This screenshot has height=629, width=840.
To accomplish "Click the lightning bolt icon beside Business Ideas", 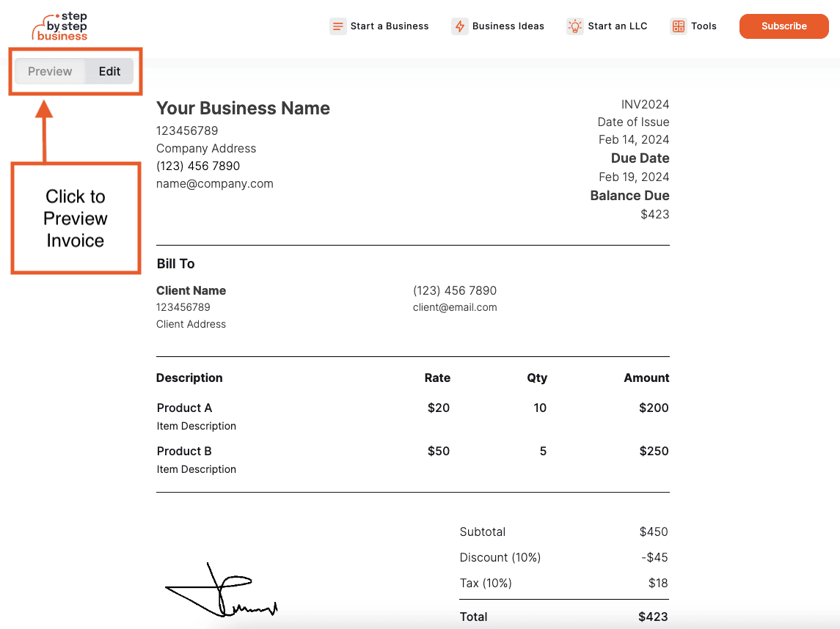I will click(x=460, y=26).
